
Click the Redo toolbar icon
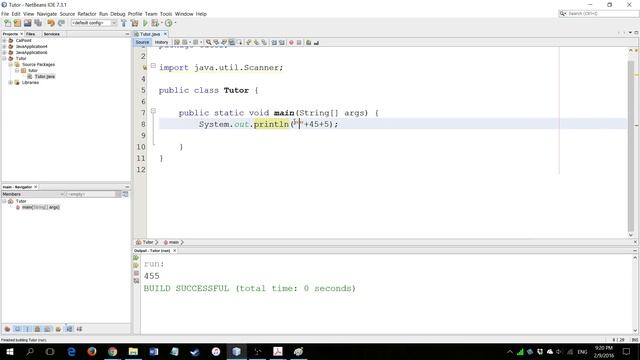pos(61,23)
